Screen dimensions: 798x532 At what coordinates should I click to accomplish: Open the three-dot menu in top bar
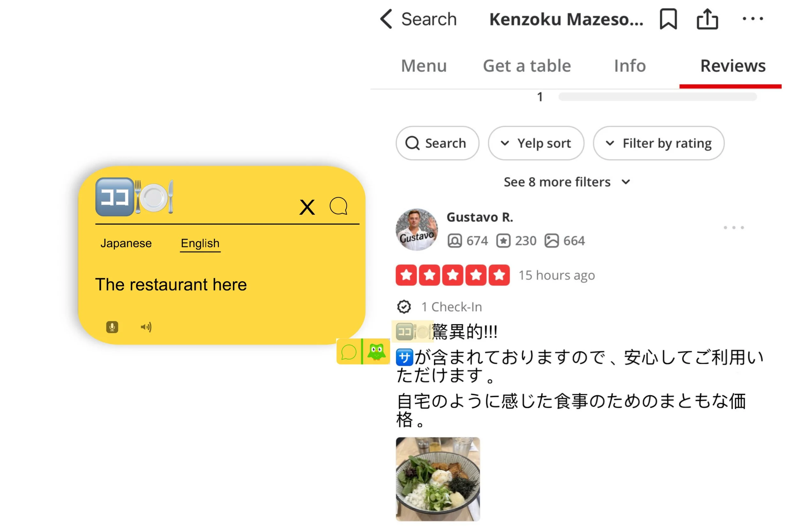(753, 19)
